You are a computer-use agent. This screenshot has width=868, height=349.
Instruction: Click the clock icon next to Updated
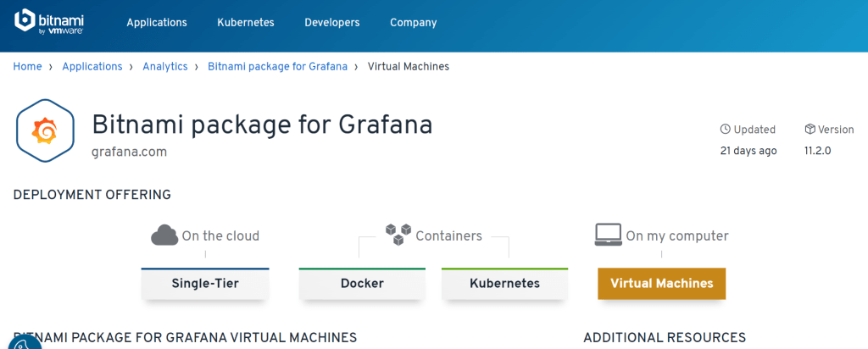tap(726, 129)
